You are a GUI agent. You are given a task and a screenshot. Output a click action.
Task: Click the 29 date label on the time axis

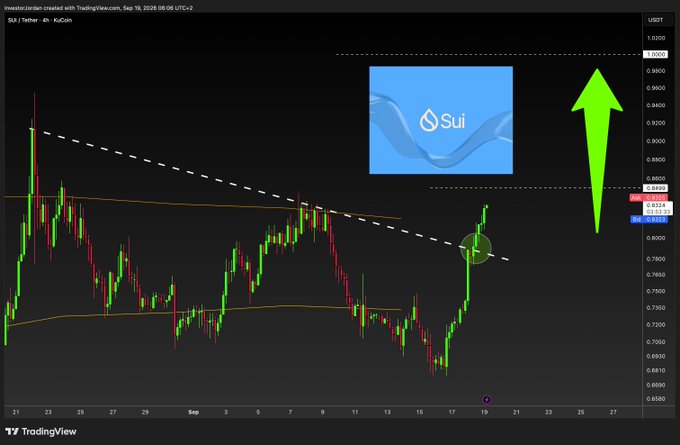(x=145, y=412)
